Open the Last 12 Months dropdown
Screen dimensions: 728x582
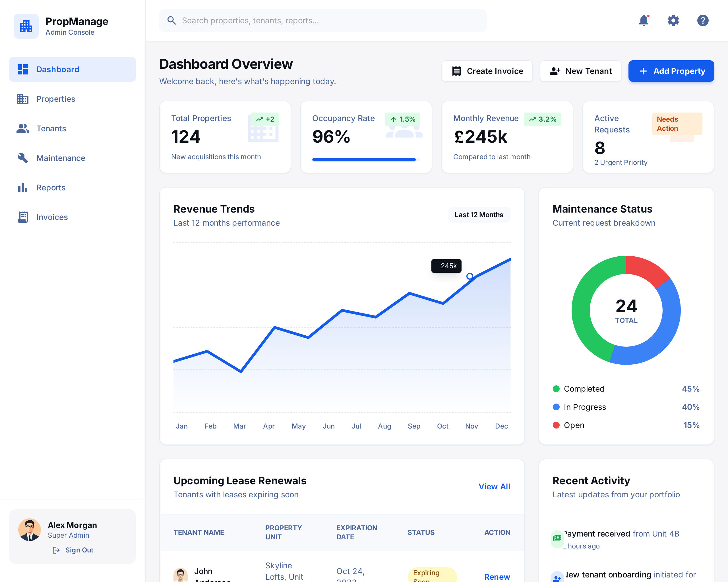point(479,215)
